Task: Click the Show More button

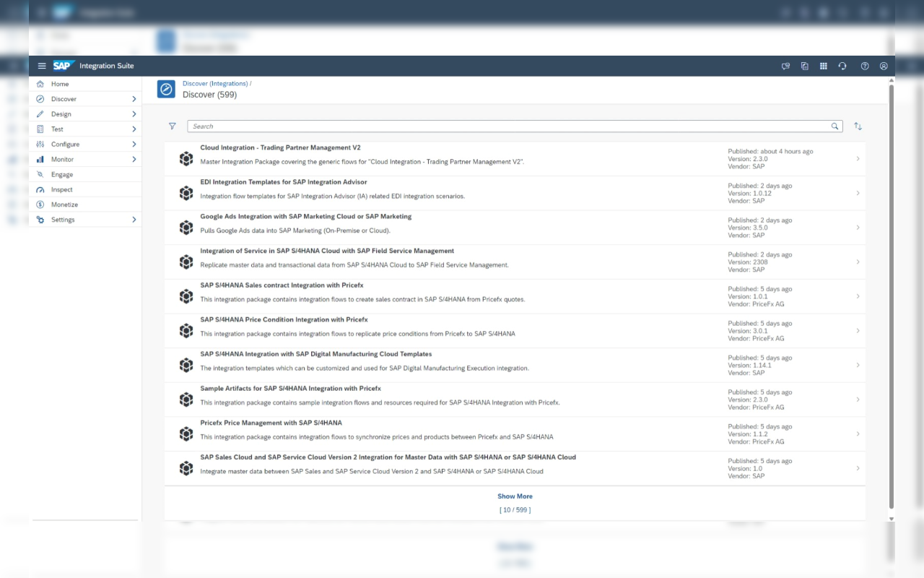Action: pos(515,496)
